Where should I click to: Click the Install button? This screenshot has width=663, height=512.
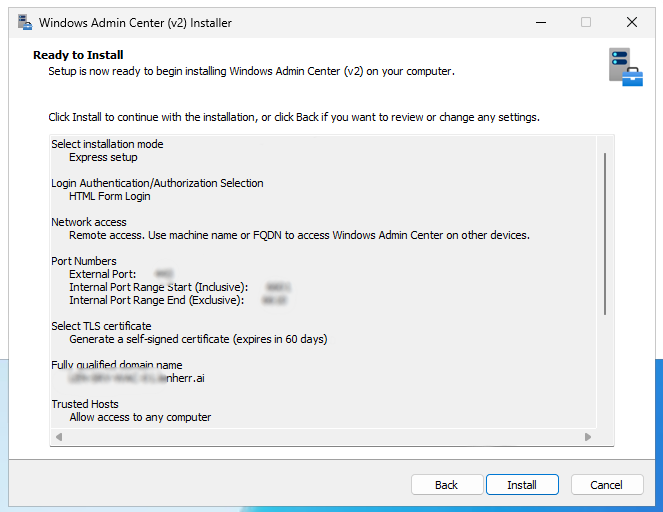tap(521, 485)
